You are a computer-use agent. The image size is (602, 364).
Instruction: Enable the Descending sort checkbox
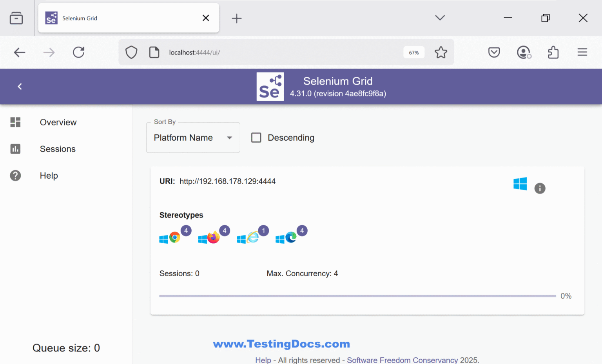(x=256, y=138)
